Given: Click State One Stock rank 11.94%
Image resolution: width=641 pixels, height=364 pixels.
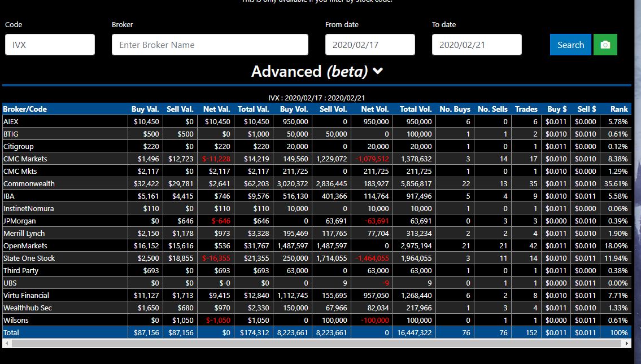Looking at the screenshot, I should point(616,258).
